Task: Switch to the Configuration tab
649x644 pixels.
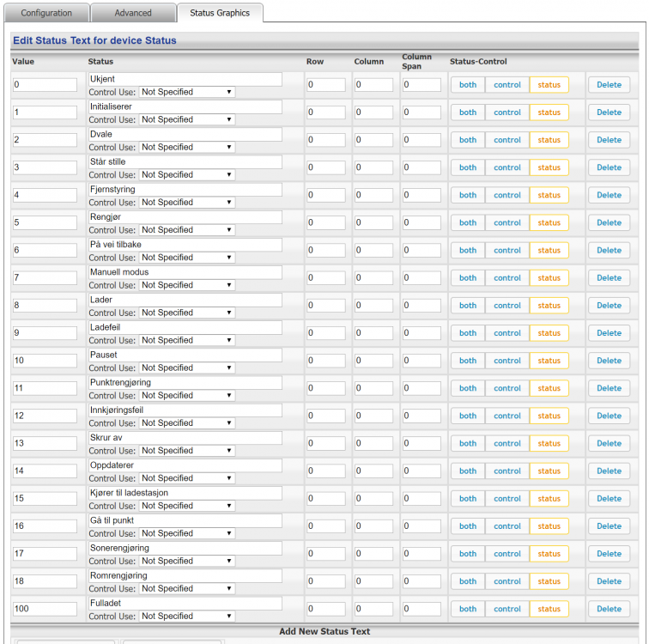Action: click(x=46, y=13)
